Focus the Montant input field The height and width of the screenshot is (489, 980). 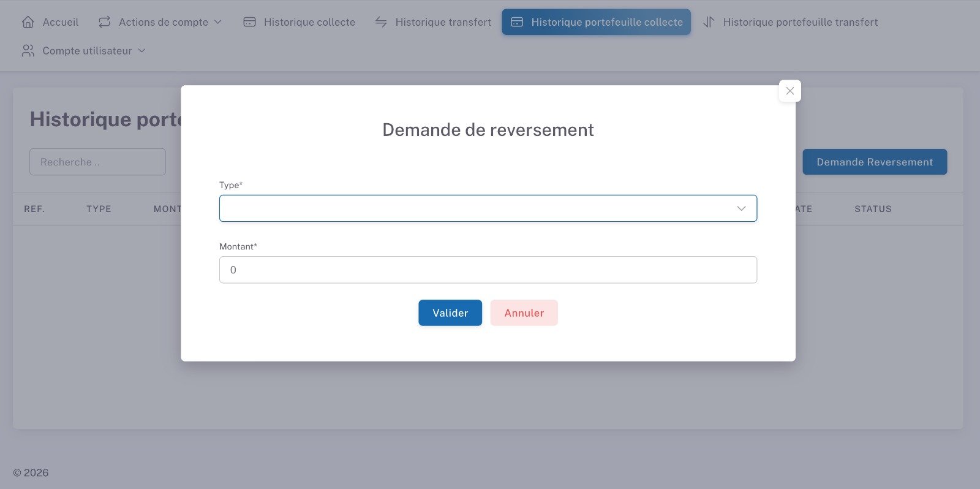[488, 270]
